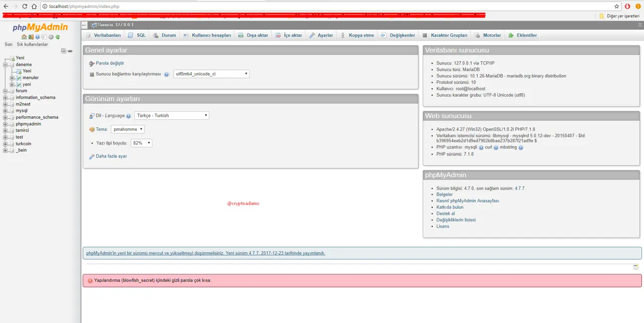The image size is (644, 323).
Task: Click the browser back arrow
Action: (x=6, y=7)
